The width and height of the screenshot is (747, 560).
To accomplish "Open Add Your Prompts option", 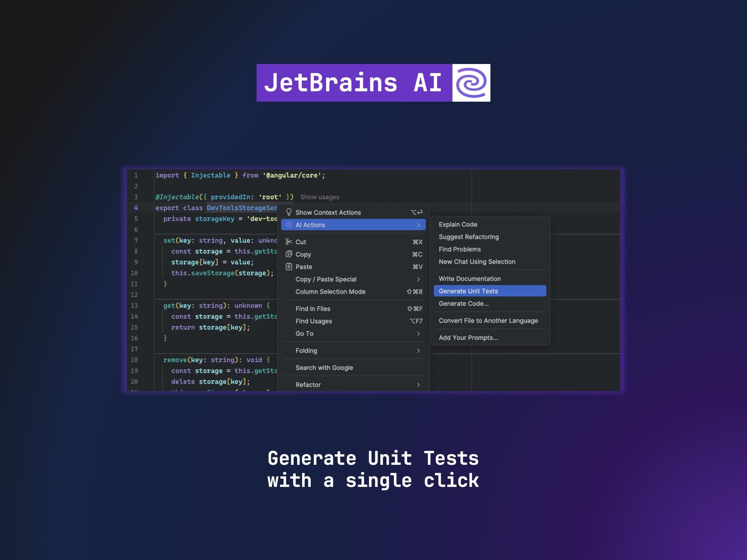I will (x=468, y=337).
